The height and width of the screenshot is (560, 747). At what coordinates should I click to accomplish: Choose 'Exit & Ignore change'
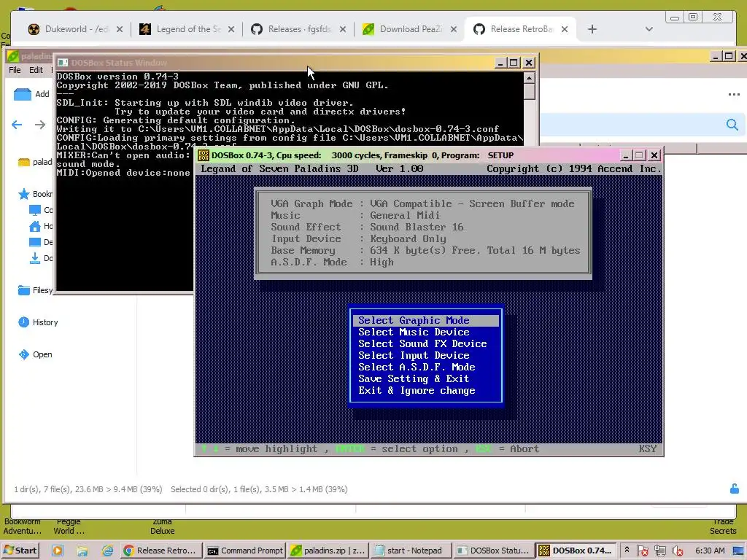417,391
